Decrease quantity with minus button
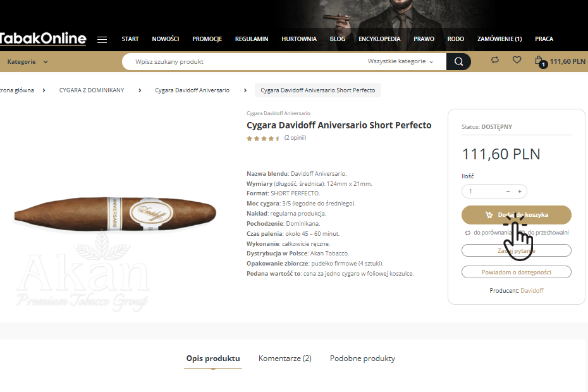The image size is (588, 392). coord(508,191)
